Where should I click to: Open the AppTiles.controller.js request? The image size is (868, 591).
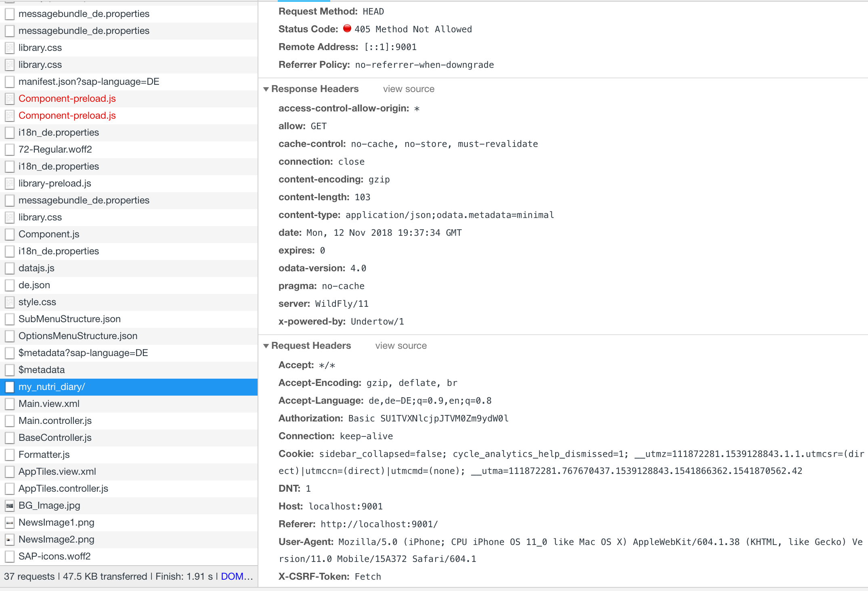point(129,488)
